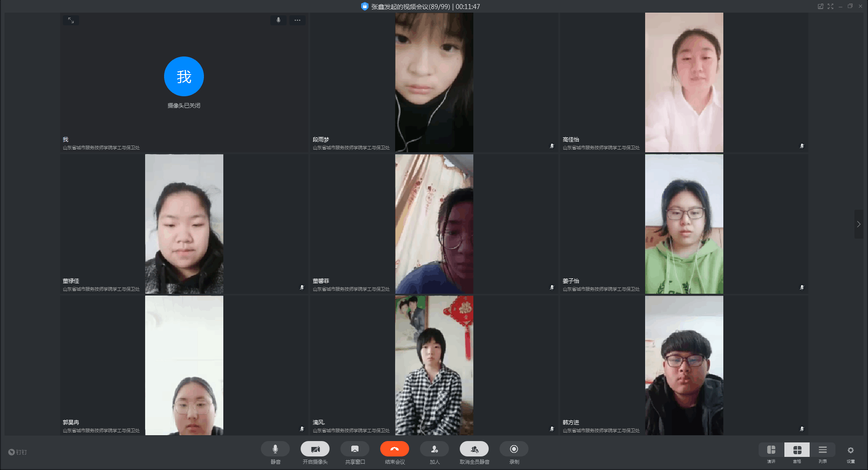Mute the microphone with 静音

(275, 449)
